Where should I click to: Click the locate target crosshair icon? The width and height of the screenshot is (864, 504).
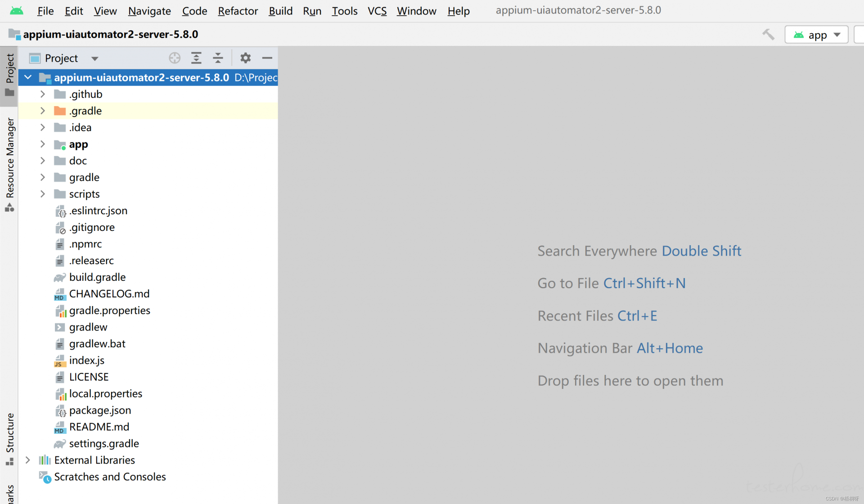[175, 58]
